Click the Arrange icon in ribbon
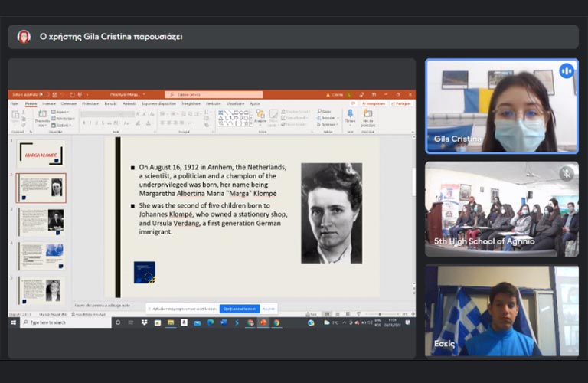 click(261, 116)
